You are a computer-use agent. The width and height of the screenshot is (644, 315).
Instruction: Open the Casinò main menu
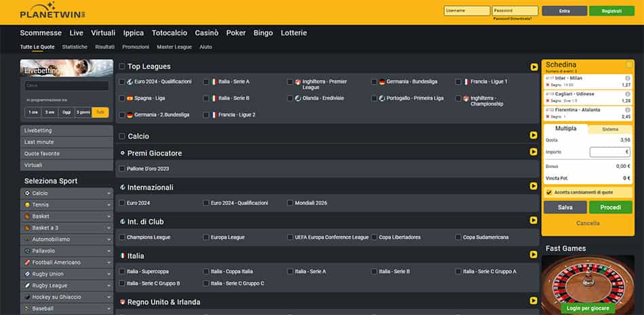pyautogui.click(x=207, y=33)
